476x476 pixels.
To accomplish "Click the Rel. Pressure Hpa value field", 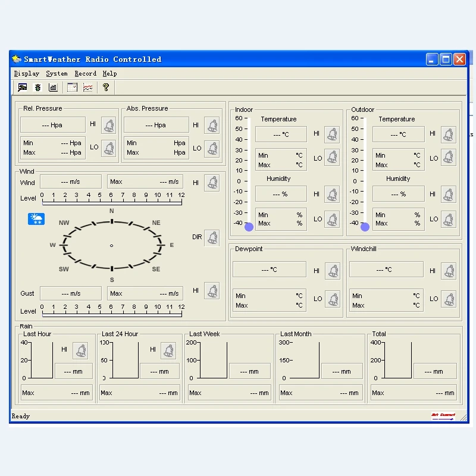I will (52, 125).
